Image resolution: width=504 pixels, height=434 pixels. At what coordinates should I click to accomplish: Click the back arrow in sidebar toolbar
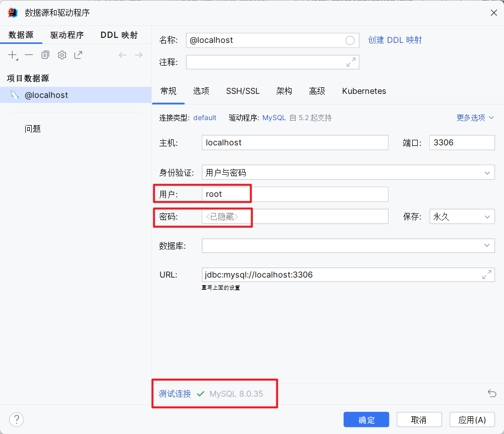pyautogui.click(x=123, y=55)
